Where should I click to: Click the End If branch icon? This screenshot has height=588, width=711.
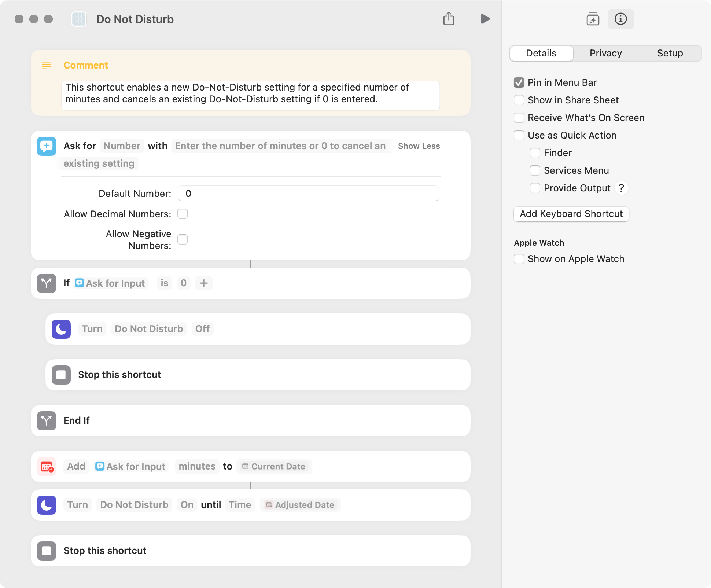pyautogui.click(x=47, y=420)
